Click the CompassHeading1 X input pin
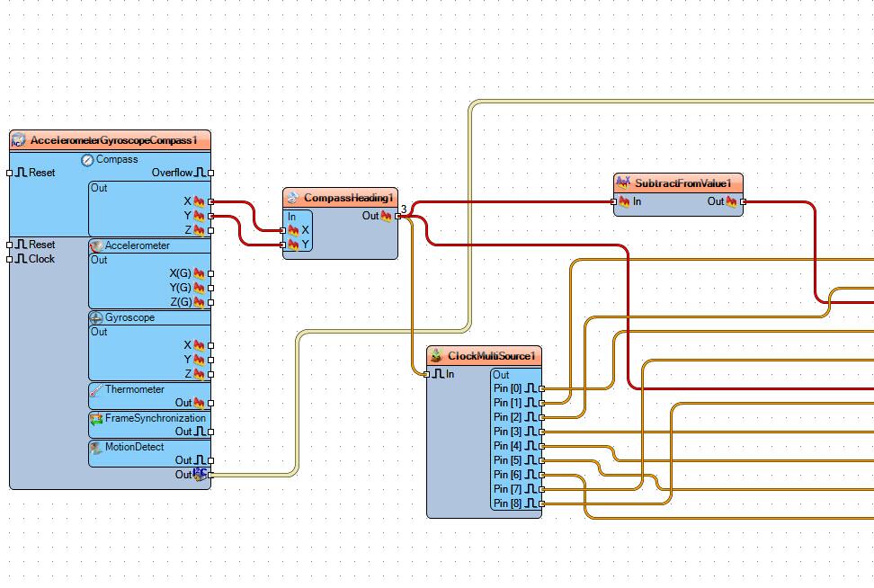Screen dimensions: 874x588 tap(282, 230)
